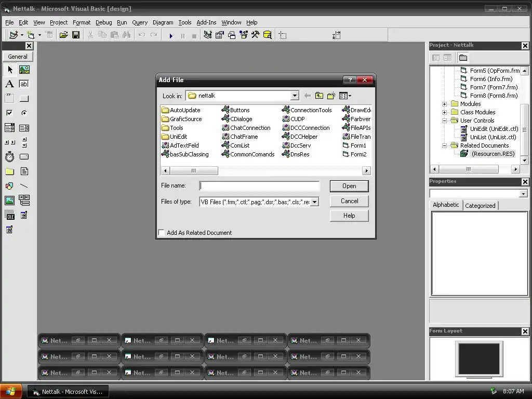Viewport: 532px width, 399px height.
Task: Click Create New Folder icon in dialog
Action: 331,96
